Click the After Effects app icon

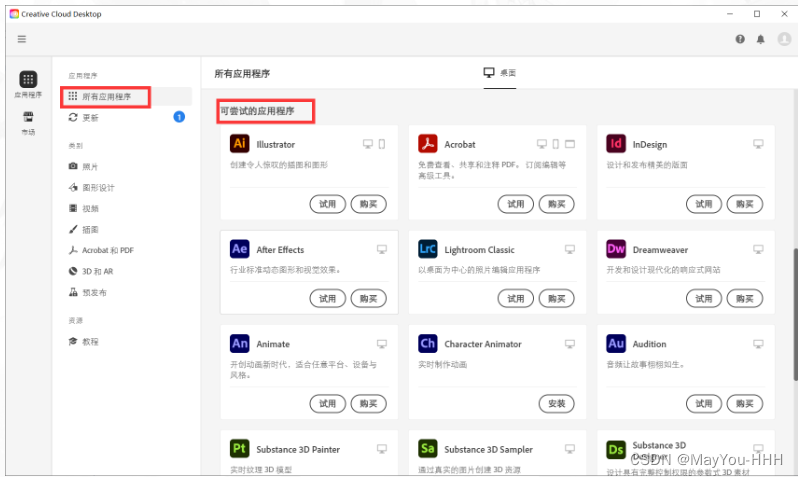pos(240,249)
